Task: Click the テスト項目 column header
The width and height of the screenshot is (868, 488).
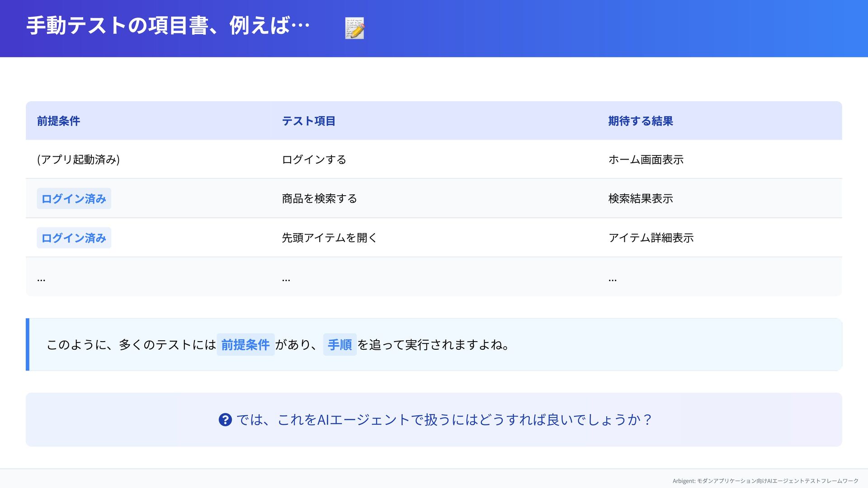Action: (x=308, y=121)
